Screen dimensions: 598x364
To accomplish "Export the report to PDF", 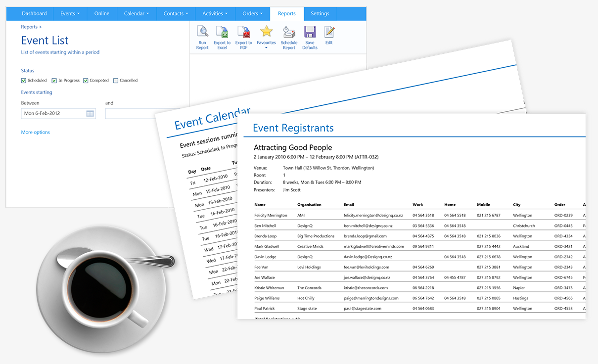I will (x=244, y=32).
